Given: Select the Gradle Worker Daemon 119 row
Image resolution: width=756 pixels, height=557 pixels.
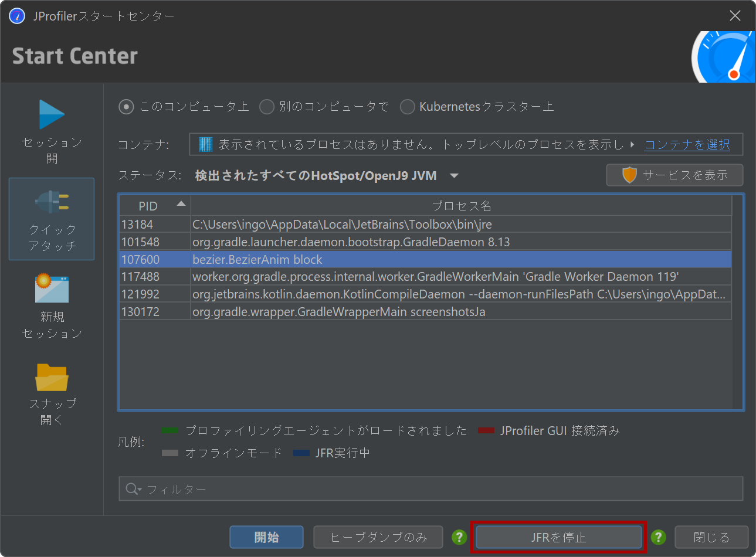Looking at the screenshot, I should point(426,277).
